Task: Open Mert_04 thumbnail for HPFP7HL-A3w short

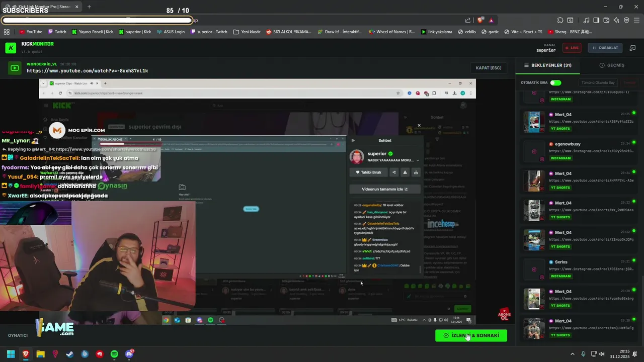Action: click(x=534, y=180)
